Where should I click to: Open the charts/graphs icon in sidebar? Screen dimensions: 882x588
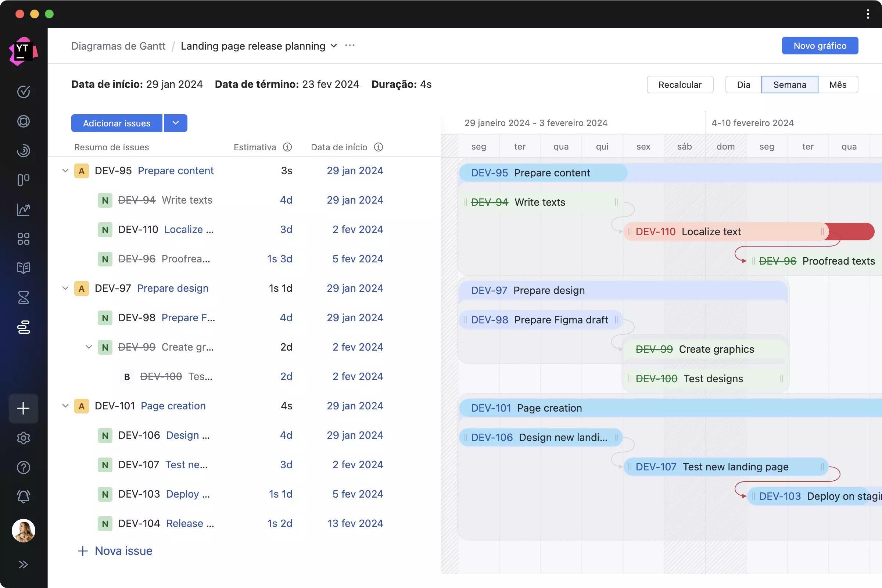tap(24, 209)
